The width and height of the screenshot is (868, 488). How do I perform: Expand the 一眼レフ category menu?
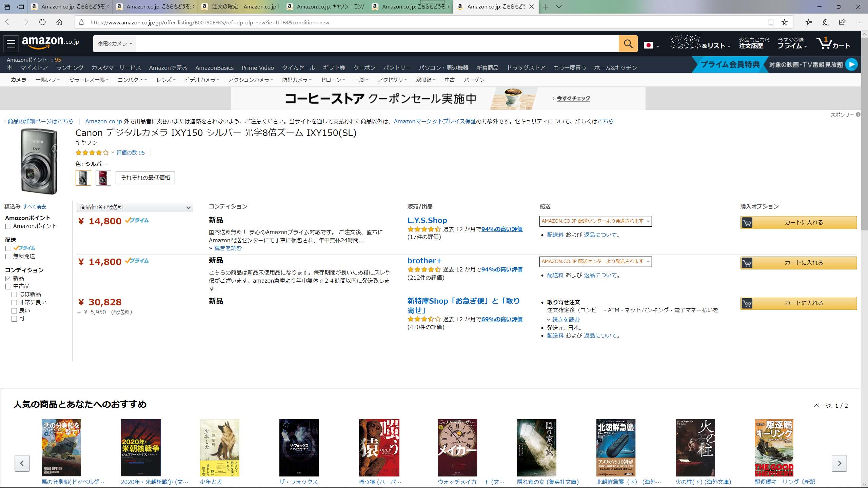point(47,80)
